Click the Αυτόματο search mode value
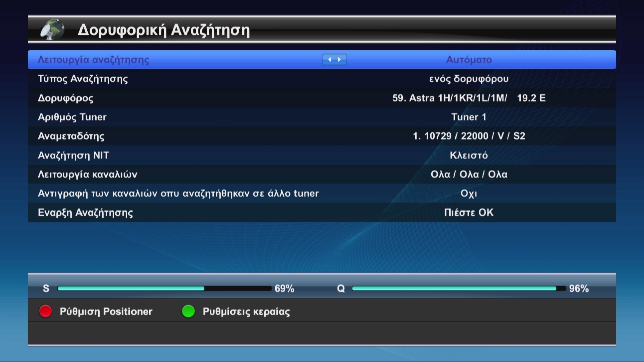 [469, 60]
